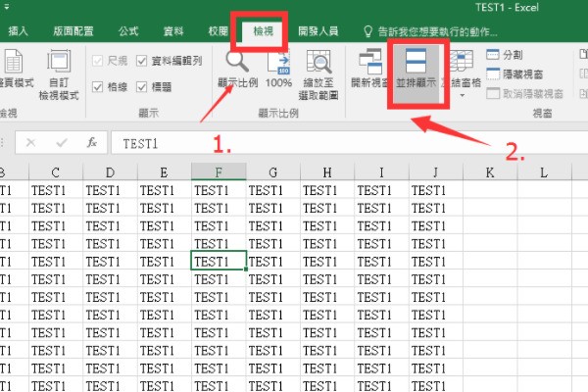Select column D header
Image resolution: width=588 pixels, height=392 pixels.
pyautogui.click(x=110, y=172)
